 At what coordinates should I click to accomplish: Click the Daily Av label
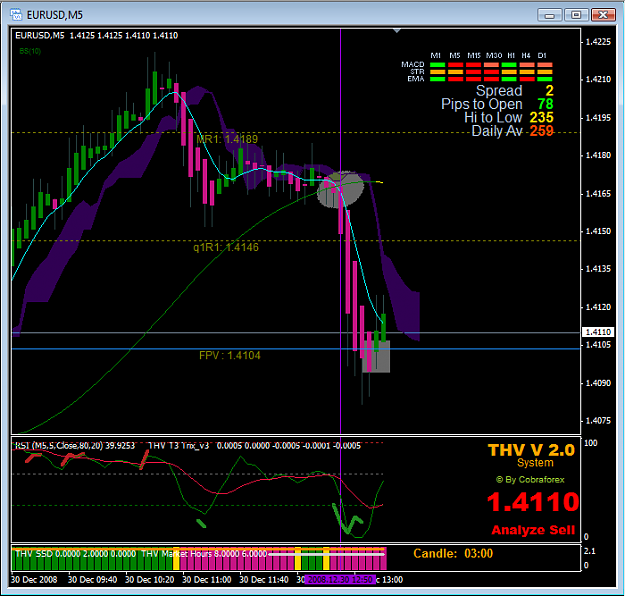tap(497, 131)
